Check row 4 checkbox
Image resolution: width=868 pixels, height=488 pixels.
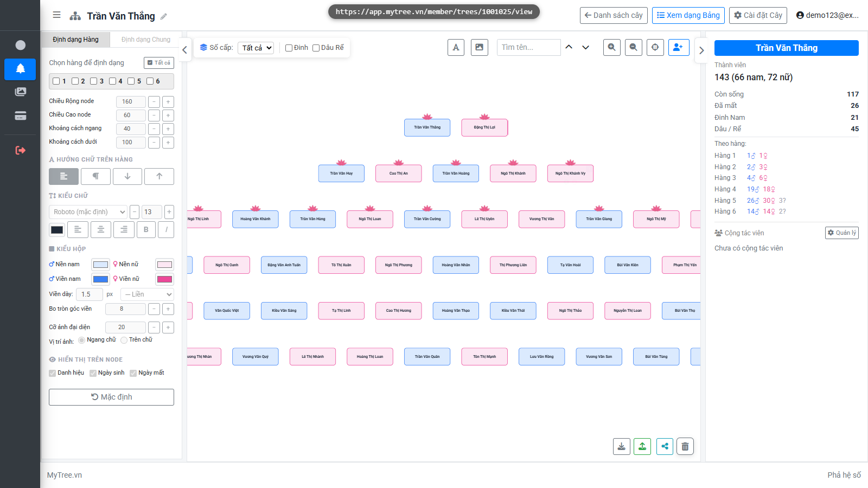pyautogui.click(x=112, y=81)
